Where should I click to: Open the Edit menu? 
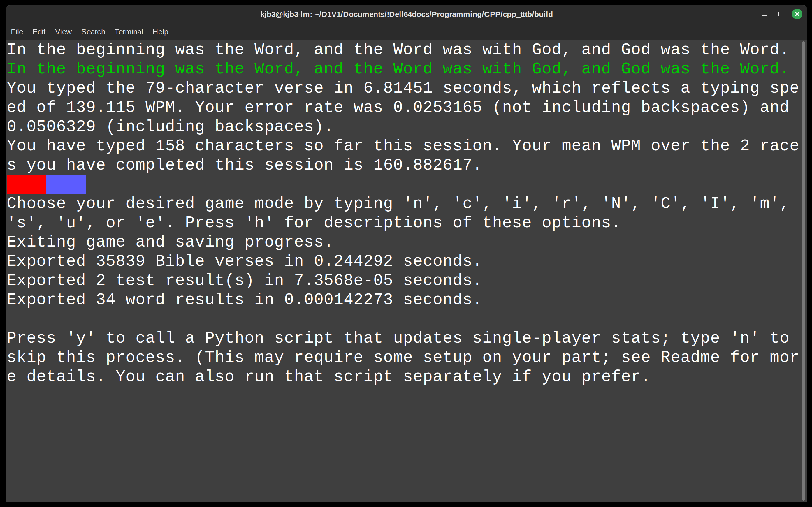click(39, 32)
